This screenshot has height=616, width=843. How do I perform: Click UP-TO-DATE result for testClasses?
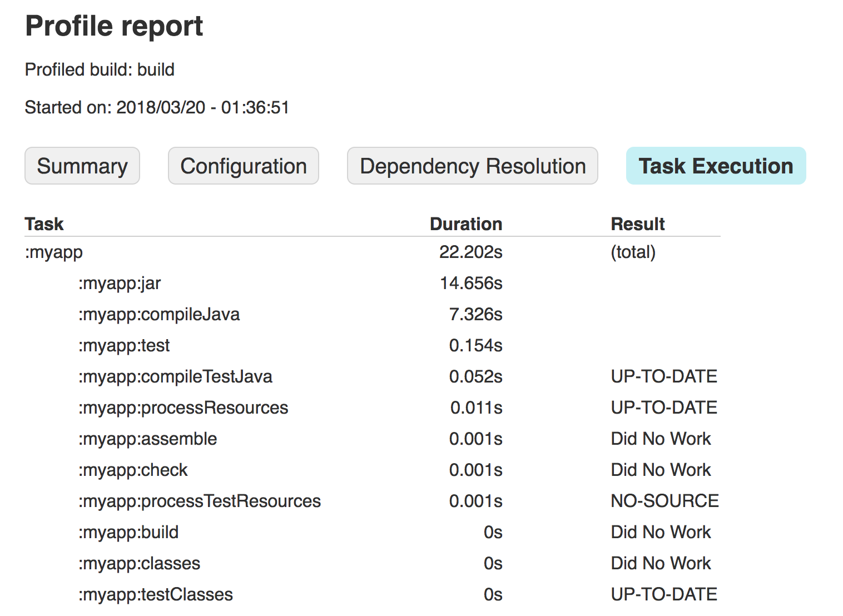pyautogui.click(x=665, y=594)
